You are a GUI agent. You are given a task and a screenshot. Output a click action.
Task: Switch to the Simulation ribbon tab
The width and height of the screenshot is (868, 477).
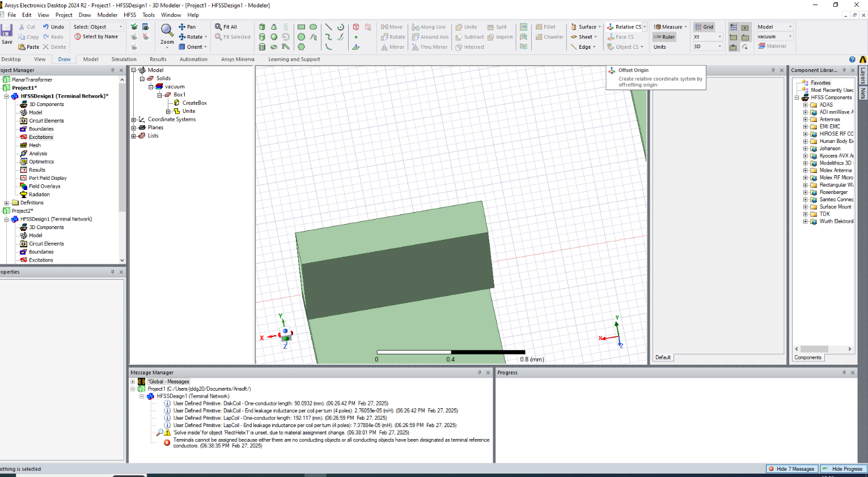pyautogui.click(x=124, y=59)
